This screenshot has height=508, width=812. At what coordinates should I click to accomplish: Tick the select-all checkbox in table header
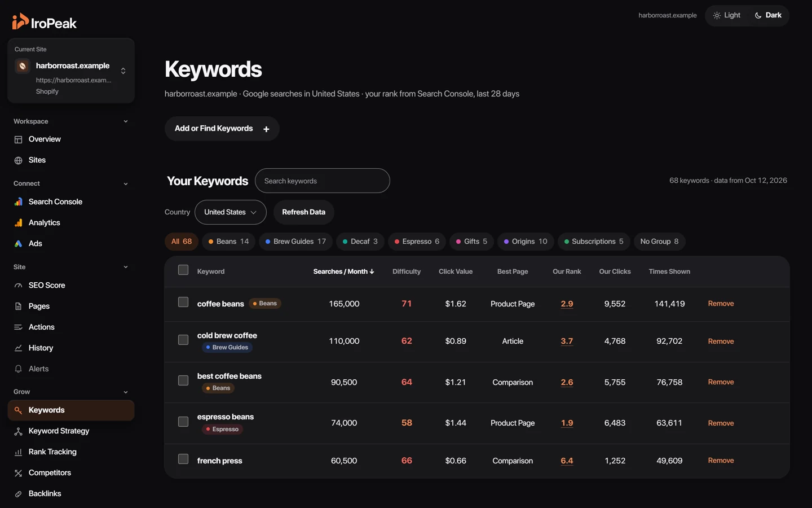(183, 270)
